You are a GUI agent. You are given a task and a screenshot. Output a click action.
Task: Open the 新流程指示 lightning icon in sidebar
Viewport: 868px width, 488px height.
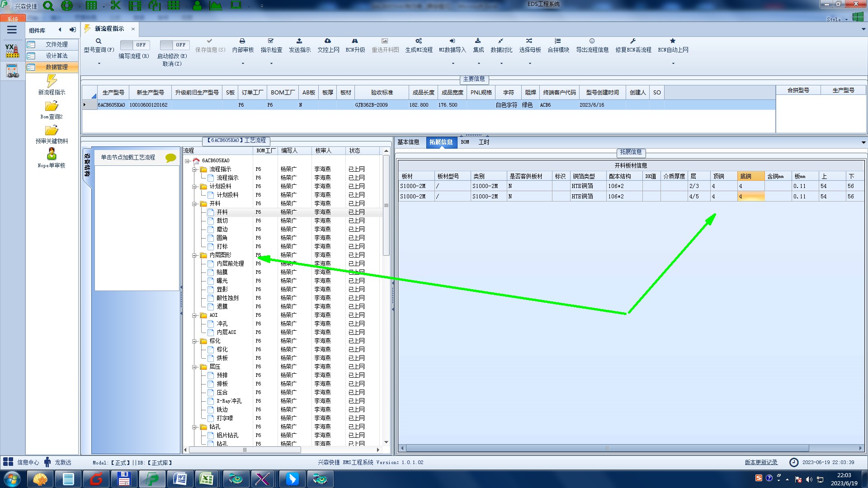pyautogui.click(x=52, y=81)
